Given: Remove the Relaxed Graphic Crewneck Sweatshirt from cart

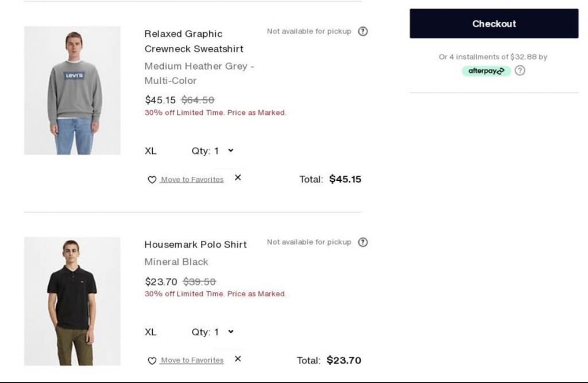Looking at the screenshot, I should [x=238, y=178].
